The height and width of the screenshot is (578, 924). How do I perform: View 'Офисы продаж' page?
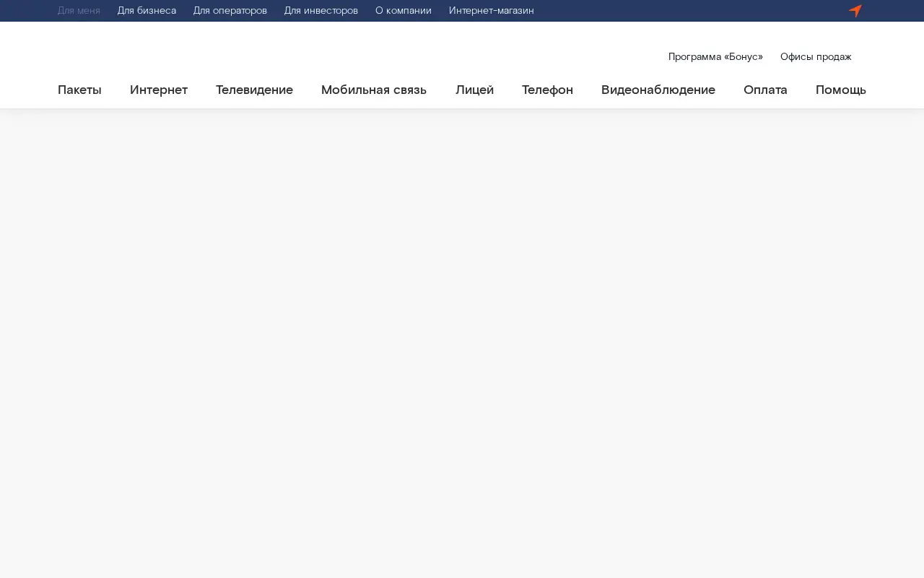816,56
